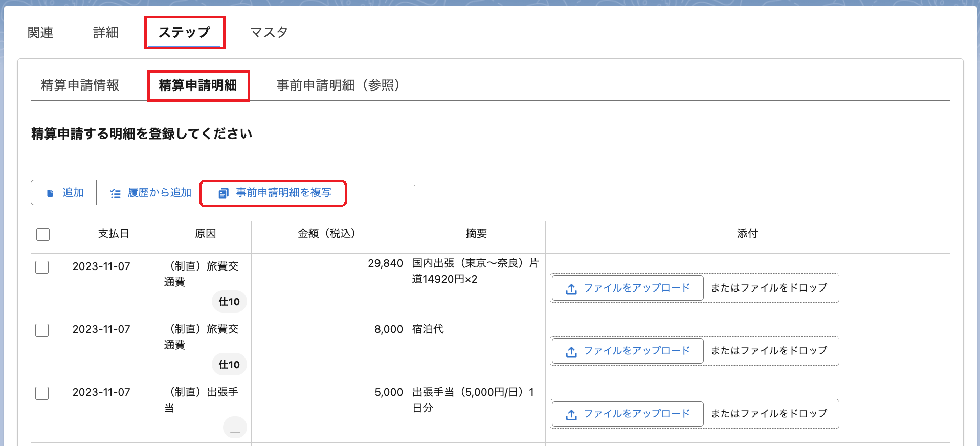
Task: Click the 国内出張（東京〜奈良） description
Action: point(476,271)
